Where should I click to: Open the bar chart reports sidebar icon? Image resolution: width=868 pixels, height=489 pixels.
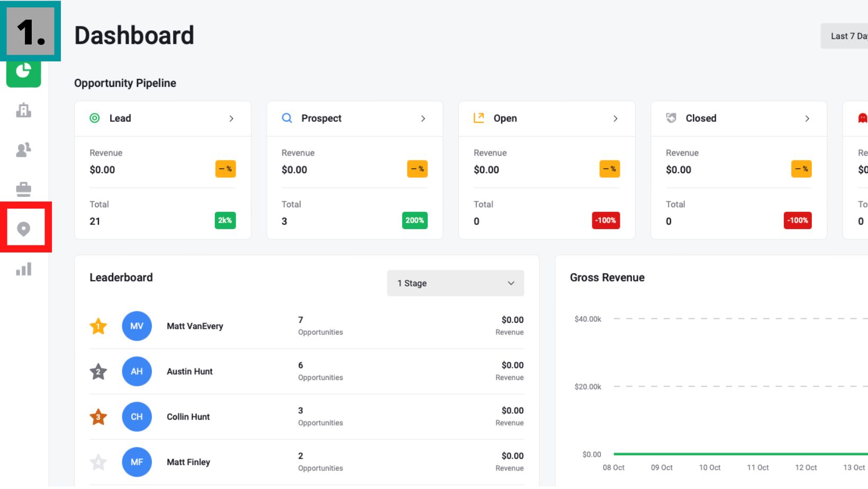point(24,269)
